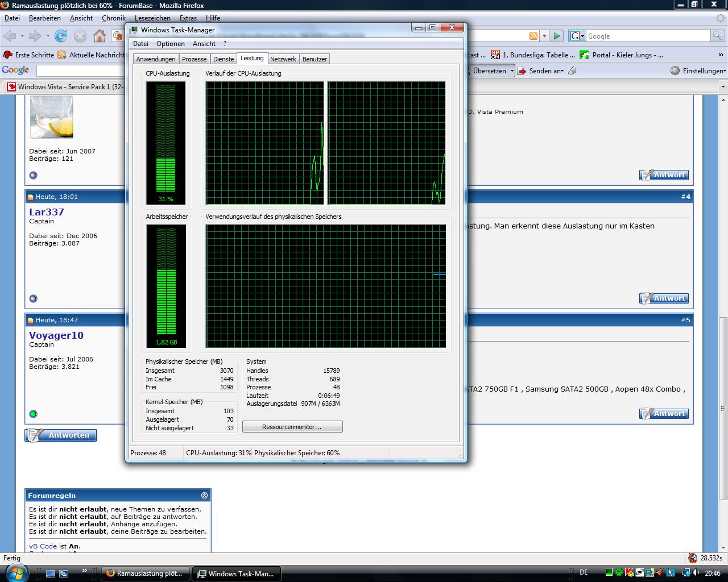Viewport: 728px width, 582px height.
Task: Open Portal - Kieler Jungs bookmark
Action: (622, 55)
